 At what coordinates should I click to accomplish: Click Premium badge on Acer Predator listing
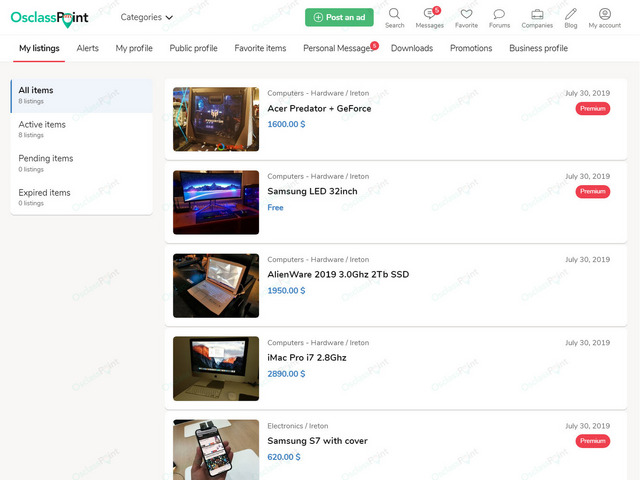point(593,109)
